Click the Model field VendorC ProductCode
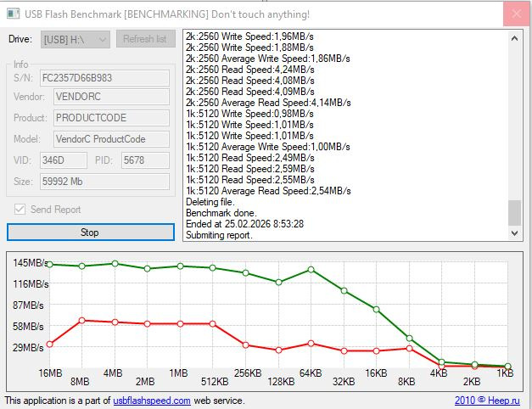 (111, 139)
